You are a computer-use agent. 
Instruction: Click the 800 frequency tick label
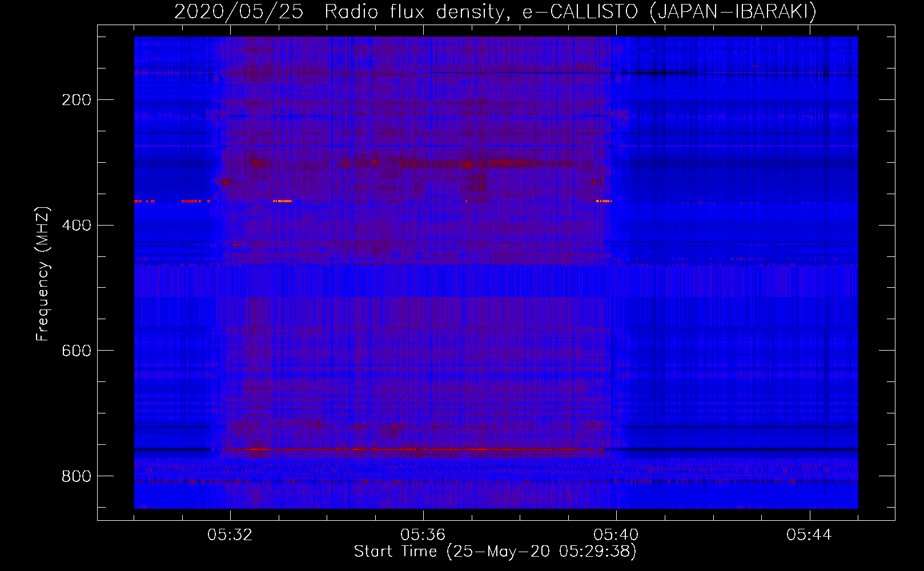[77, 476]
